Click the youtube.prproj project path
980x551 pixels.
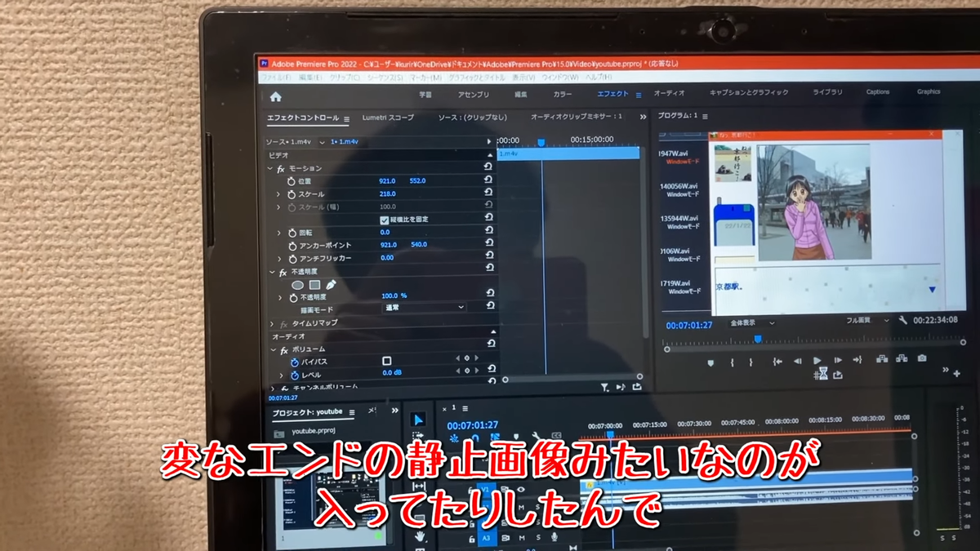click(314, 431)
